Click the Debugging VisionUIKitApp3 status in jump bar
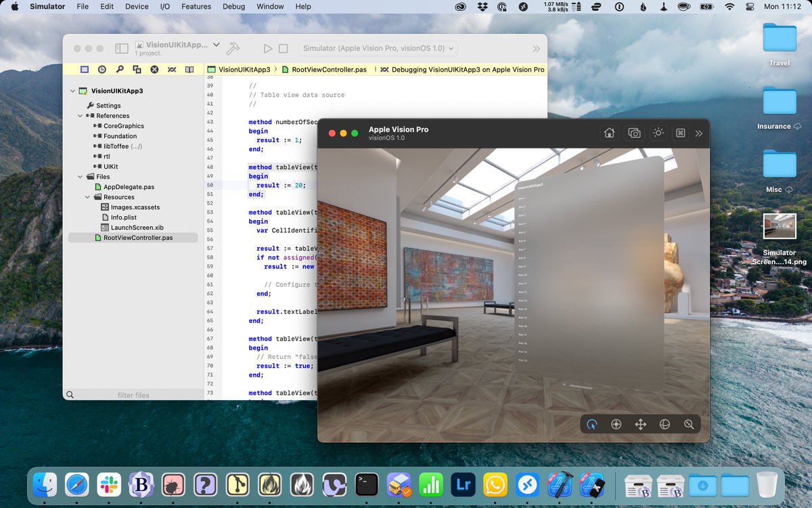This screenshot has height=508, width=812. click(462, 70)
